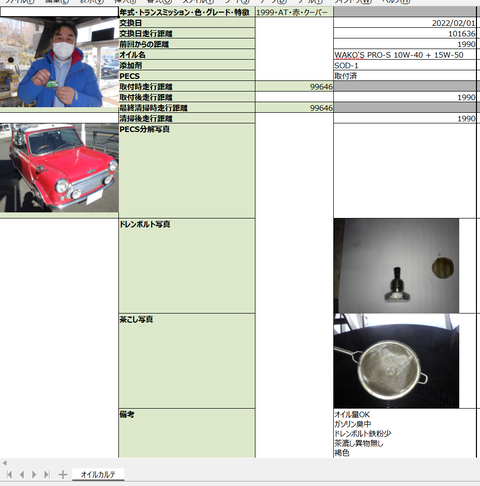Click the 交換日 label cell
480x486 pixels.
pos(187,23)
